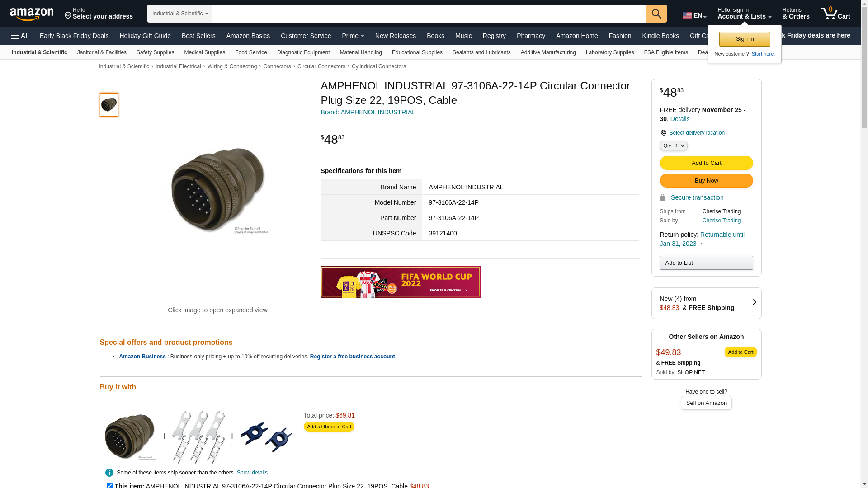The height and width of the screenshot is (488, 868).
Task: Click the info icon beside shipping note
Action: pyautogui.click(x=109, y=473)
